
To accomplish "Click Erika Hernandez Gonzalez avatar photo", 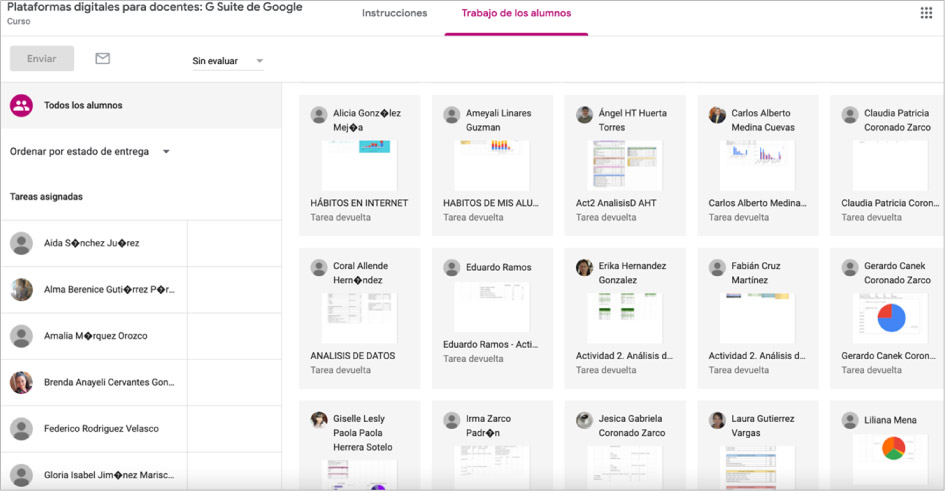I will (x=584, y=267).
